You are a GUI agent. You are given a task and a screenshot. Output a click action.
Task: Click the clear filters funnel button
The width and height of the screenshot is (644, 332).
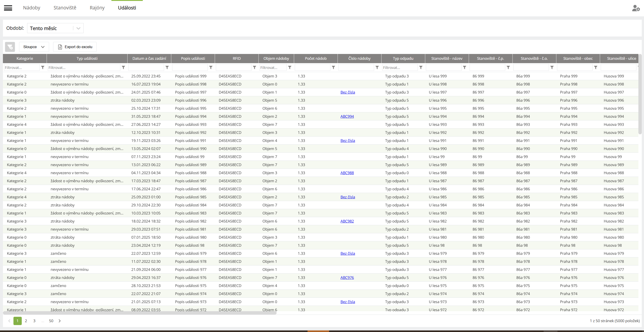pos(10,47)
